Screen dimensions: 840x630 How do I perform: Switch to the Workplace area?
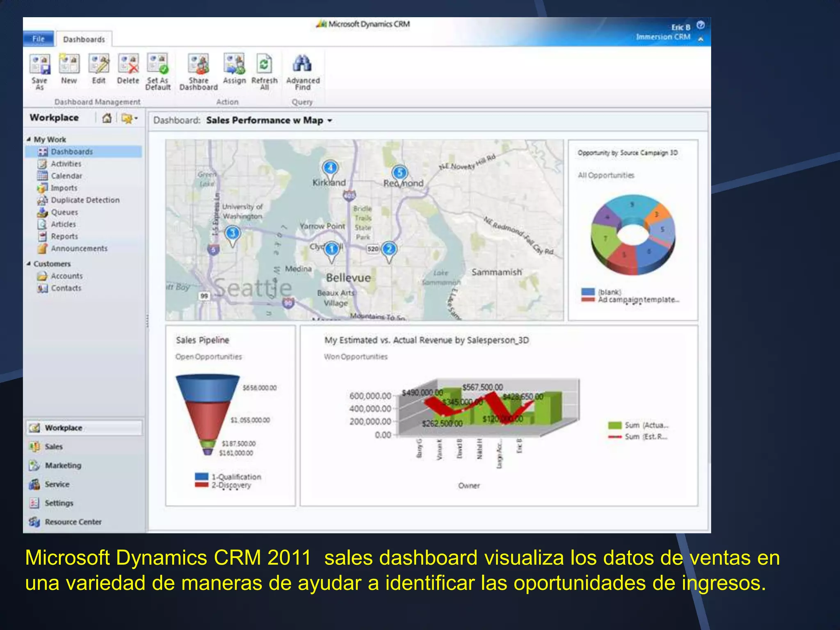pyautogui.click(x=84, y=428)
